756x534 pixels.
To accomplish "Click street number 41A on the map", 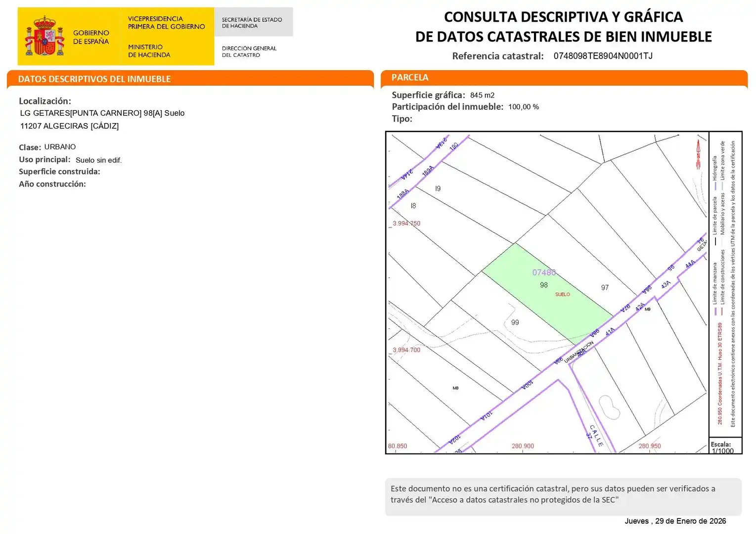I will point(610,331).
